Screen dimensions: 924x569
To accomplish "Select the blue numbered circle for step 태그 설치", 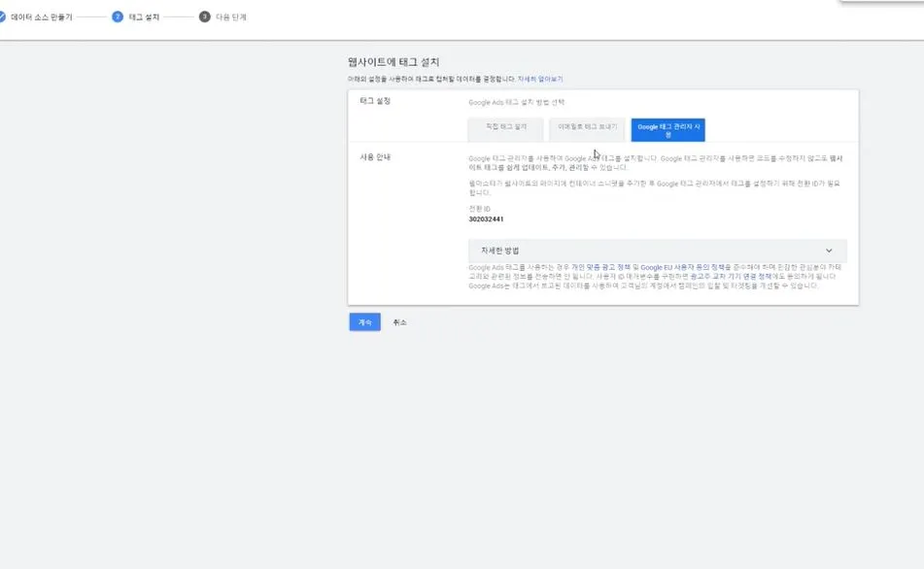I will pos(119,16).
